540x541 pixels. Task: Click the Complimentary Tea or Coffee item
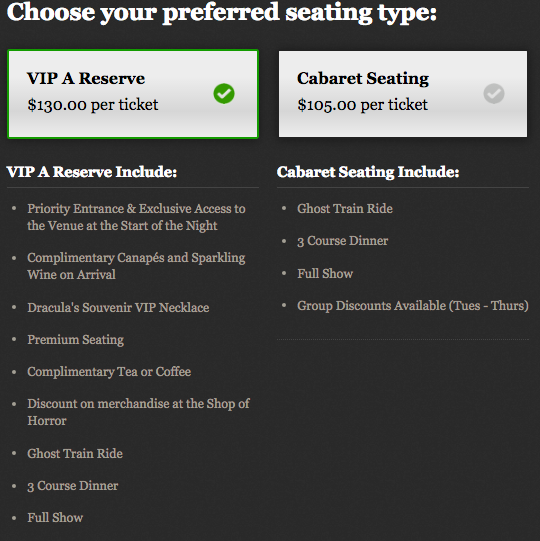(x=109, y=372)
